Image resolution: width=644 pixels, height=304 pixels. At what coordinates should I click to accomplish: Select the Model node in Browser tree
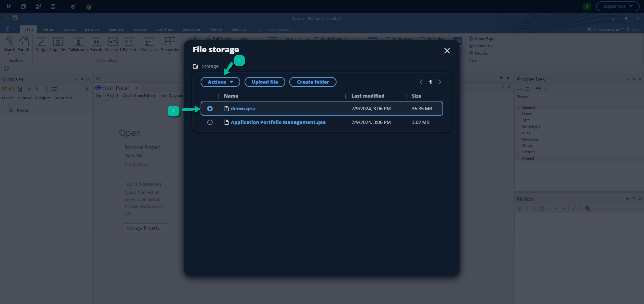tap(22, 110)
